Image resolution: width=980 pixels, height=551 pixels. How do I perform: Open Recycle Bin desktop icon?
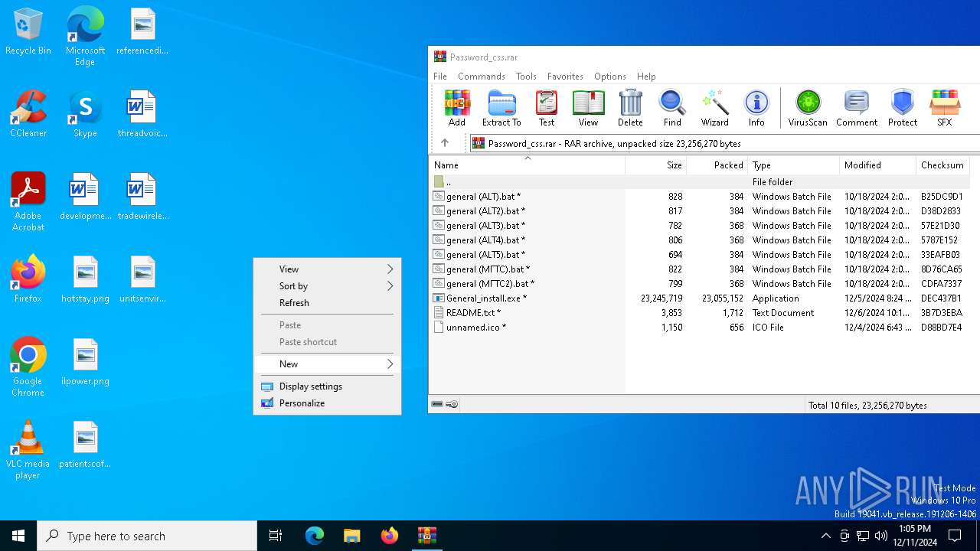pyautogui.click(x=28, y=32)
